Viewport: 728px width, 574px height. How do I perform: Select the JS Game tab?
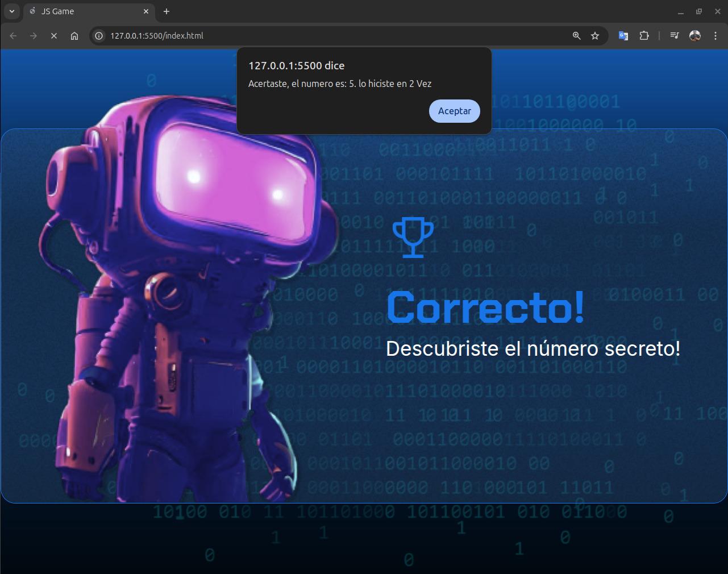89,11
